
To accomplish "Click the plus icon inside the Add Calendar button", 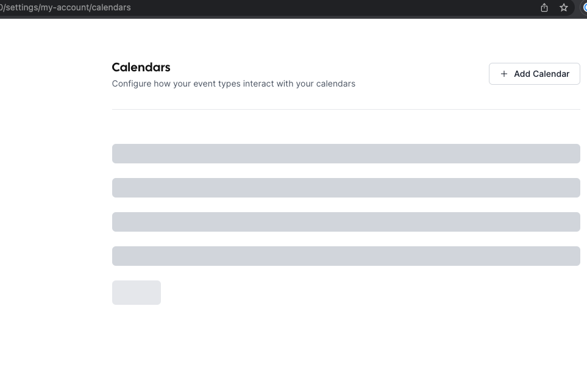I will coord(504,73).
